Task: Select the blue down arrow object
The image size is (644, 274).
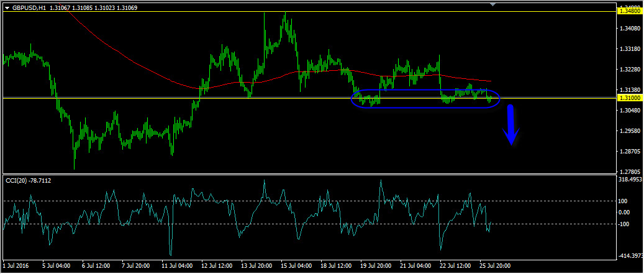Action: pos(511,126)
